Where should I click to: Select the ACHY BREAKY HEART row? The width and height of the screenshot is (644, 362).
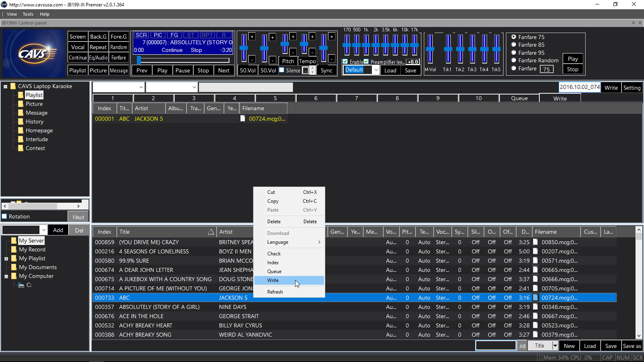point(354,325)
